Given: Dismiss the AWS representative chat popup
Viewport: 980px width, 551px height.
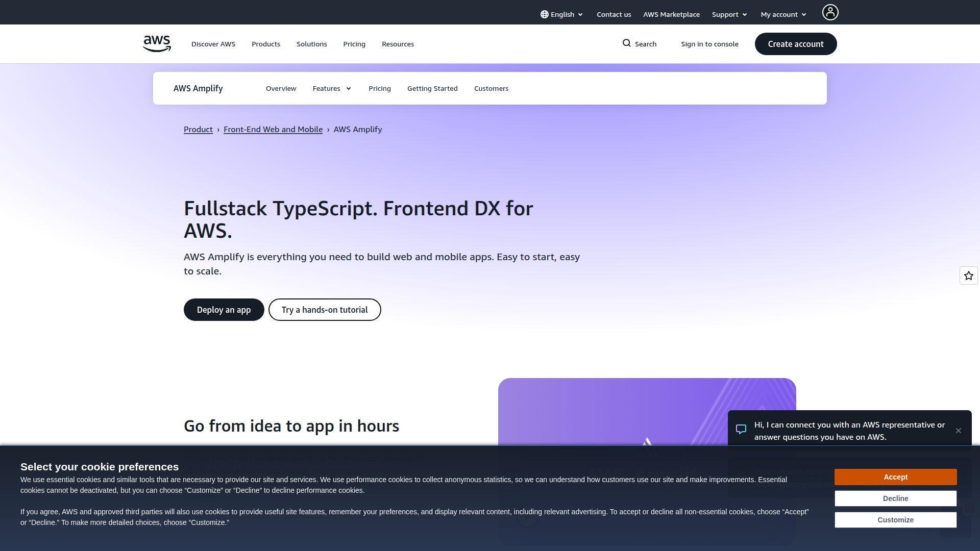Looking at the screenshot, I should pyautogui.click(x=958, y=431).
